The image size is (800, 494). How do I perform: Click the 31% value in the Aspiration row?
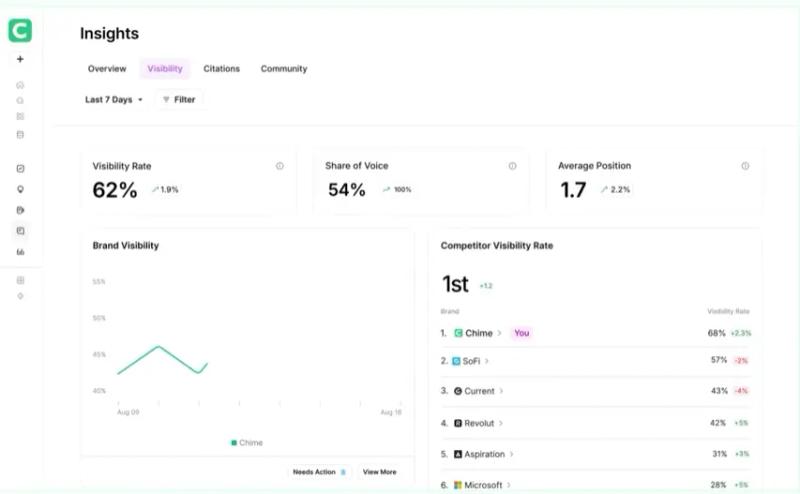tap(719, 454)
